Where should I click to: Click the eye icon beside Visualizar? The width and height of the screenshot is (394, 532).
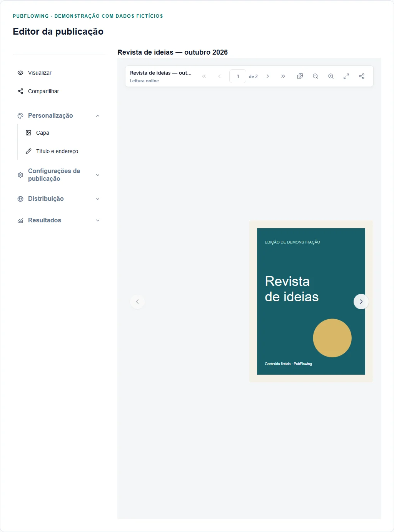pos(20,73)
